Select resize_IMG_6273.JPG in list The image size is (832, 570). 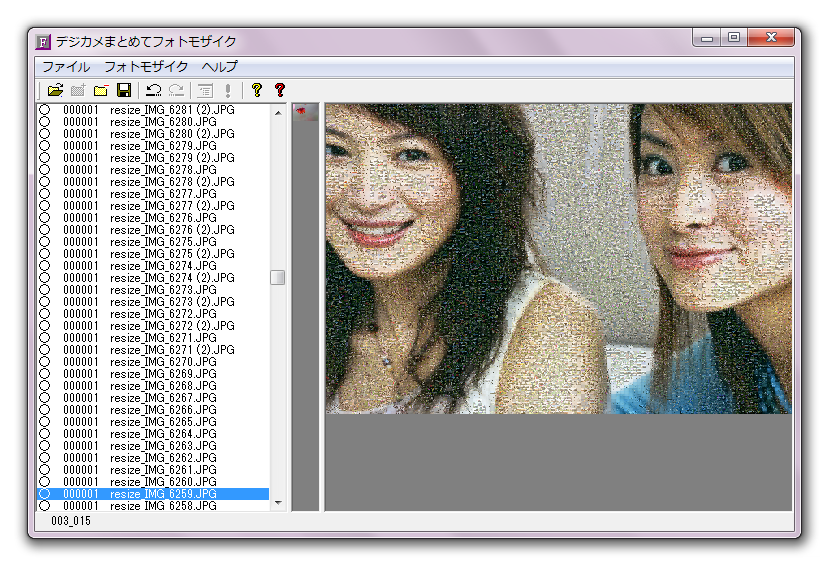click(153, 290)
